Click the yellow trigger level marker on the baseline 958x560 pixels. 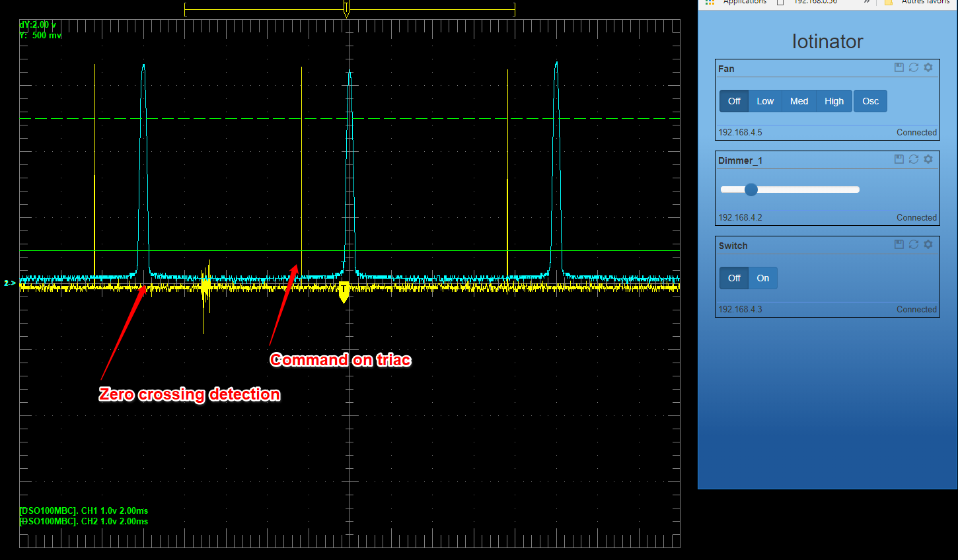[344, 293]
